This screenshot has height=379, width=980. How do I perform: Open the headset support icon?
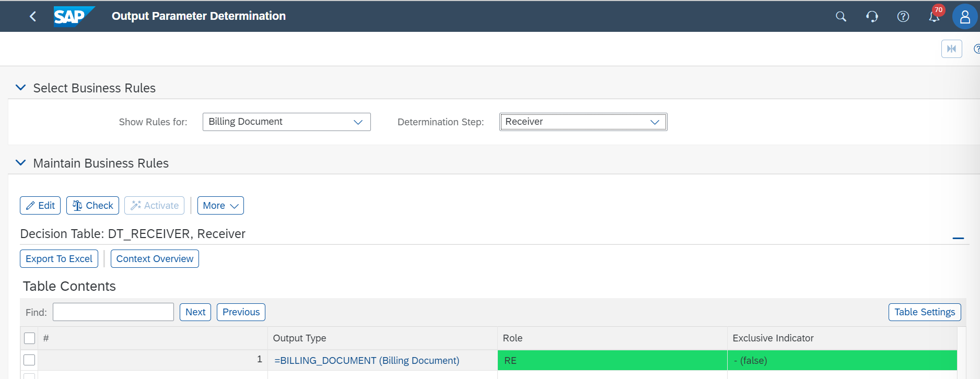point(872,17)
